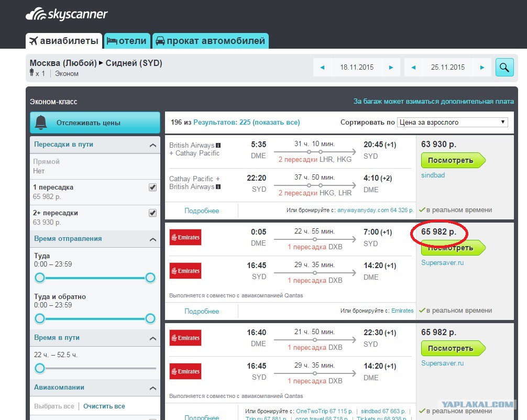
Task: Go to previous departure date arrow
Action: 322,67
